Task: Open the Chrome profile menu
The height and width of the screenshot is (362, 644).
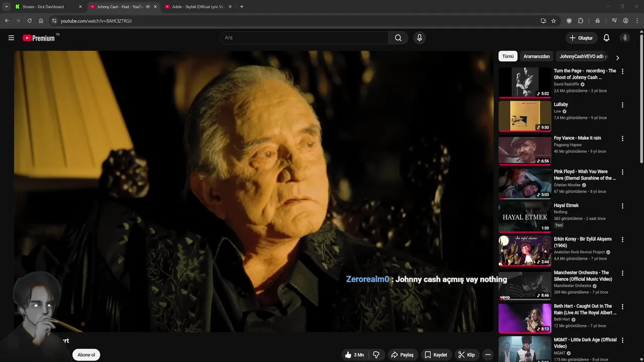Action: point(625,21)
